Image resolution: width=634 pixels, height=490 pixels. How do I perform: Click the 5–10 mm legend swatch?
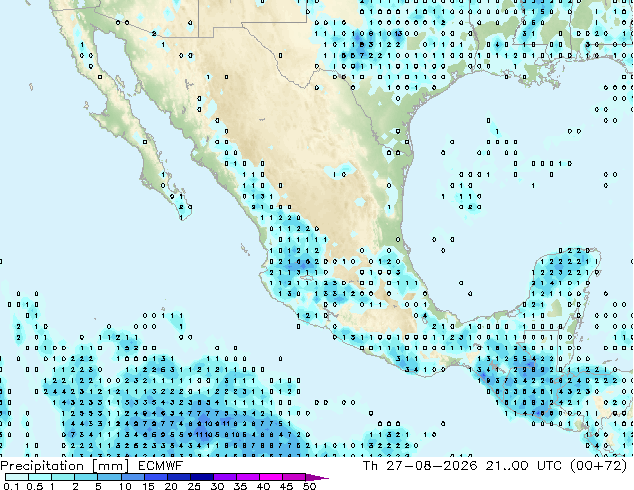109,477
